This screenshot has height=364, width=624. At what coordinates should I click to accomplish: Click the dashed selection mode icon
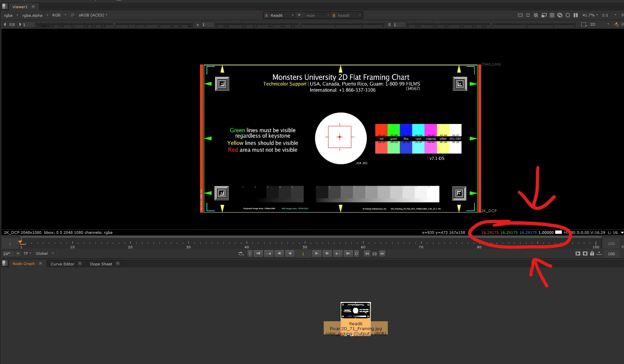[x=584, y=24]
